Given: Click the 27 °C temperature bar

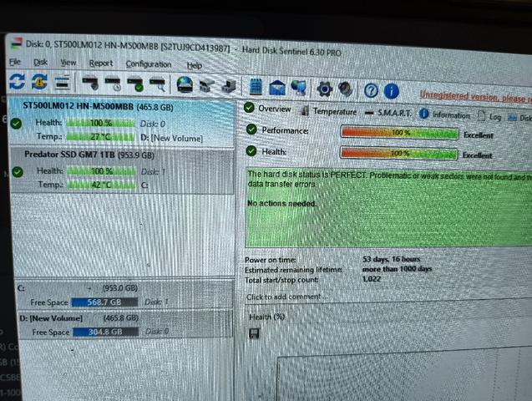Looking at the screenshot, I should [101, 137].
